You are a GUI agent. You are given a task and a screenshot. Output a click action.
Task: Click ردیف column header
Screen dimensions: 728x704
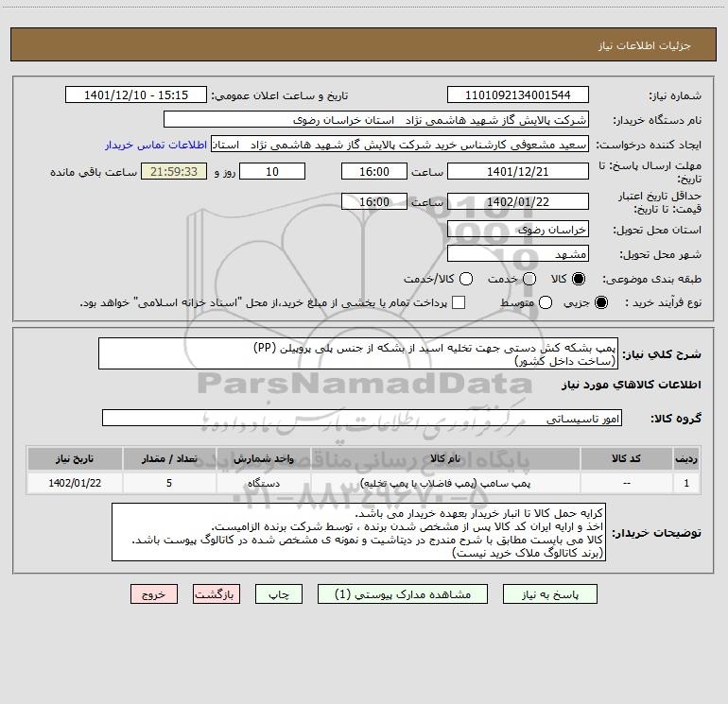686,459
